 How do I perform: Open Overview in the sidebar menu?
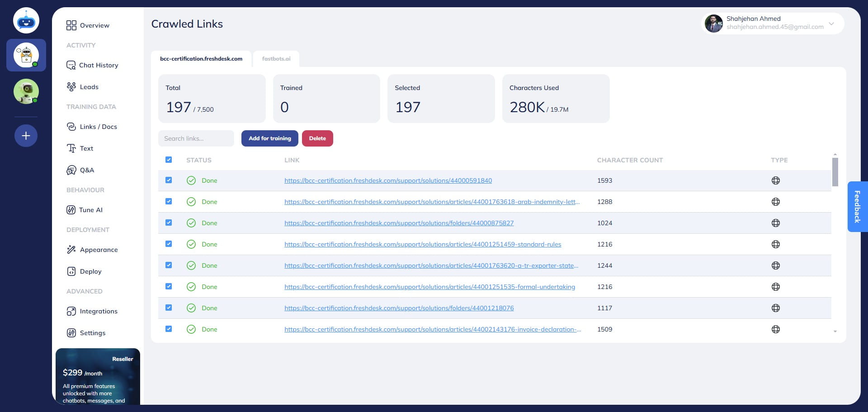(88, 25)
